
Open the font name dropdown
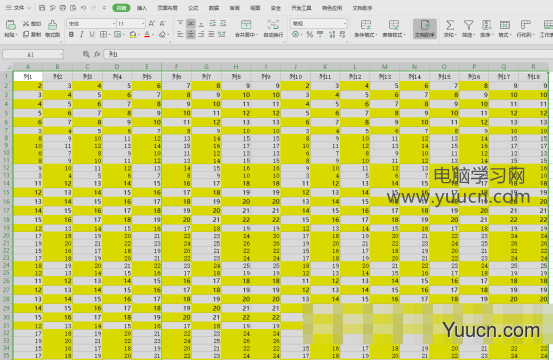[x=114, y=24]
